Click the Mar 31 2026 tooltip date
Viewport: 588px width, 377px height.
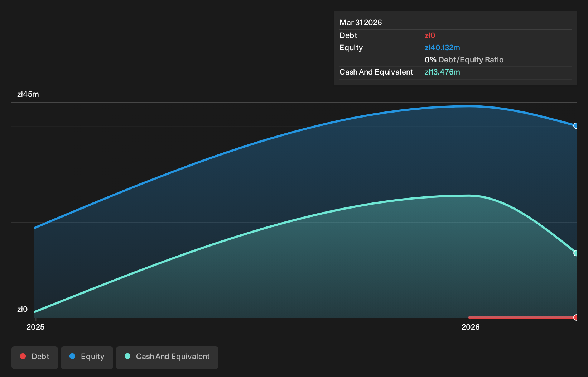coord(361,23)
